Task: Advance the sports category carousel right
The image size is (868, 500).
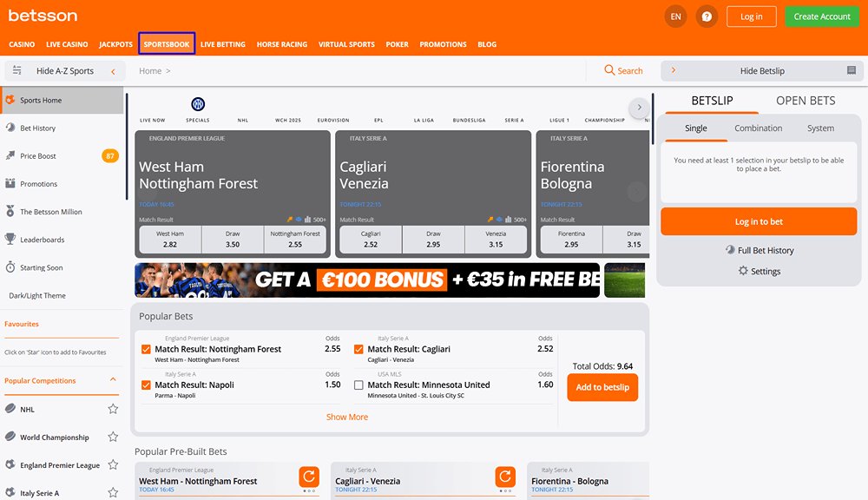Action: point(639,108)
